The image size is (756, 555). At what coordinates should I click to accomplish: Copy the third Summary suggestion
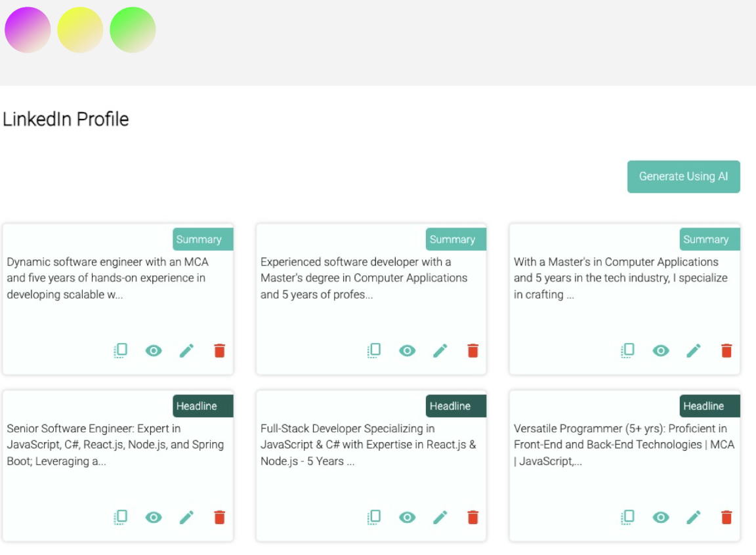(x=627, y=350)
